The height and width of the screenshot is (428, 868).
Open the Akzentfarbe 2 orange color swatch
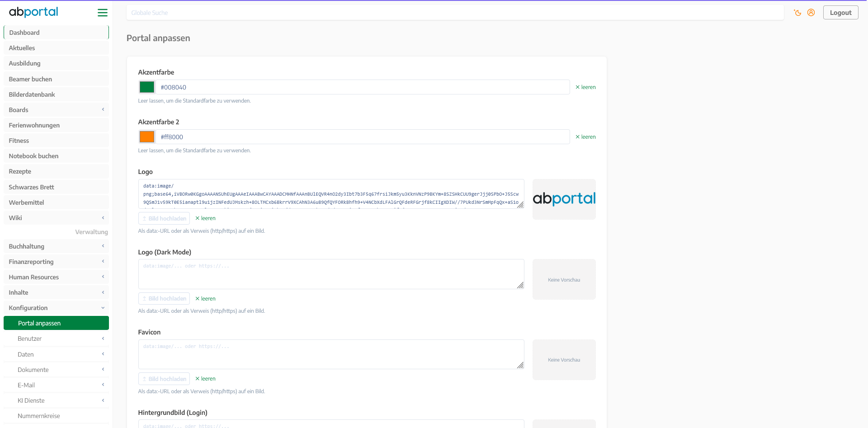(147, 137)
